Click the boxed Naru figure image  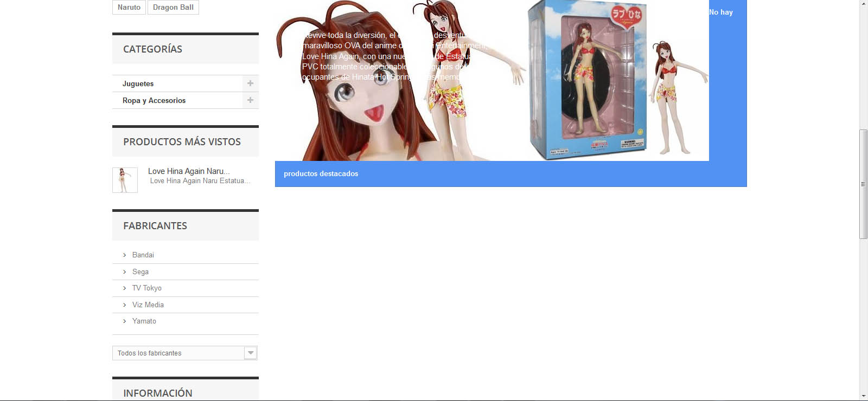tap(588, 80)
